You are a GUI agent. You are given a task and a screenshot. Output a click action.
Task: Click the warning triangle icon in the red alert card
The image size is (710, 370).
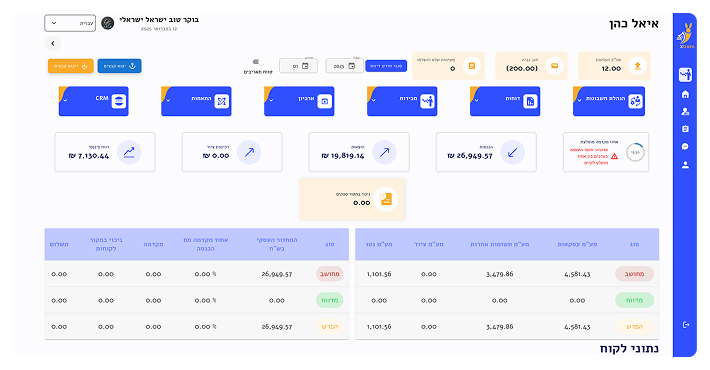(x=614, y=156)
